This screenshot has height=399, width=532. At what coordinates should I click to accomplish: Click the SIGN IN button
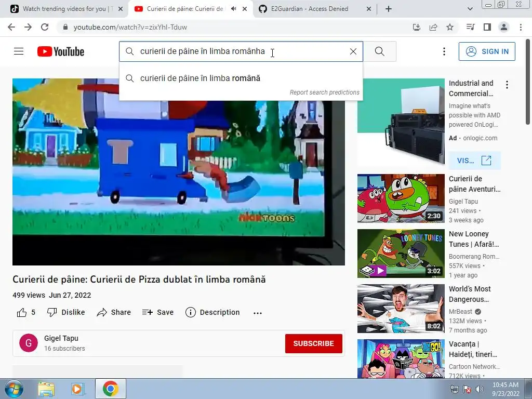(x=487, y=51)
